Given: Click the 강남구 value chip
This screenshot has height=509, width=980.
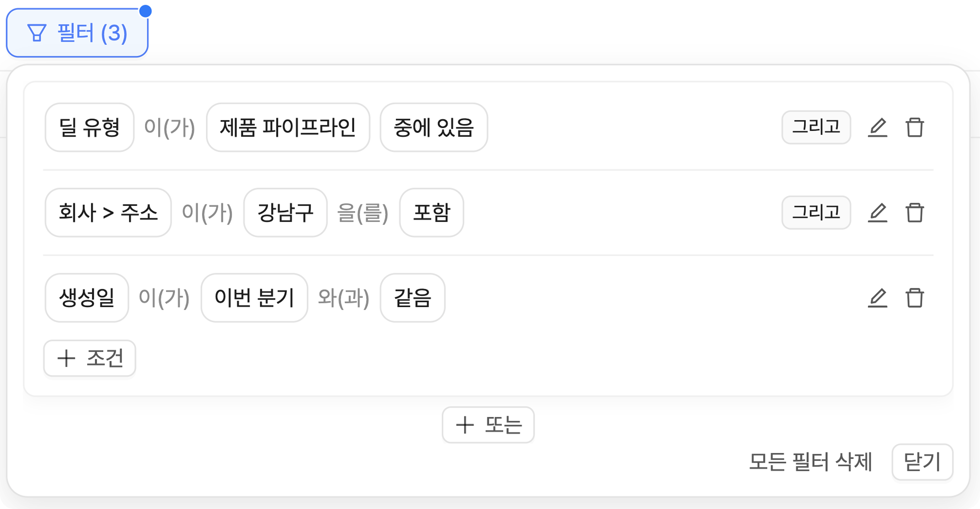Looking at the screenshot, I should (x=285, y=212).
